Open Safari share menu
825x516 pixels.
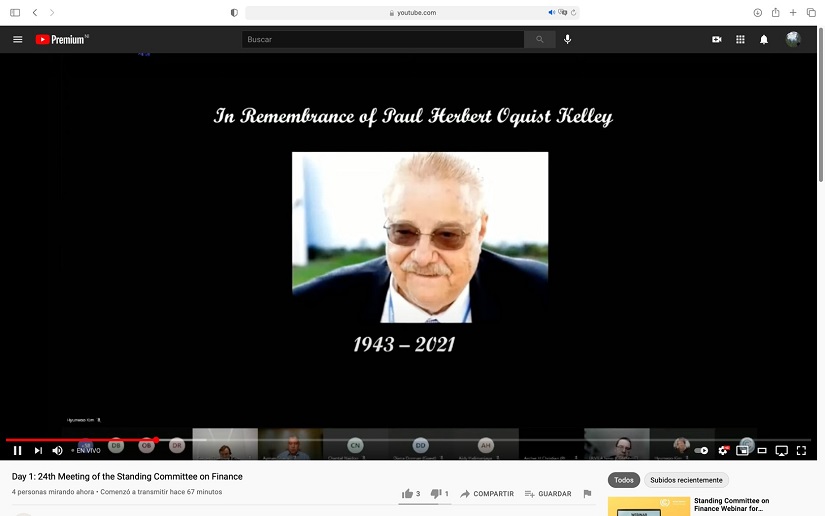(775, 12)
